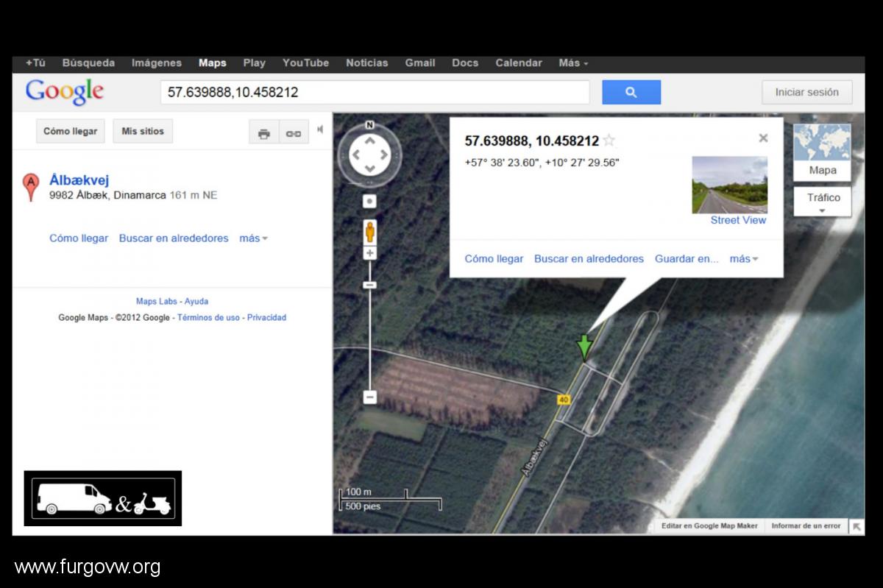Screen dimensions: 883x588
Task: Open Gmail in top bar
Action: [420, 63]
